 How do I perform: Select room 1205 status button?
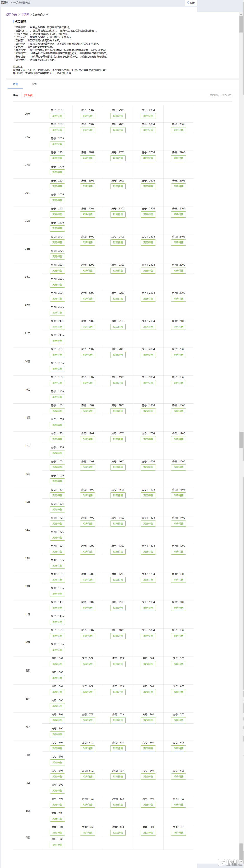(x=178, y=580)
